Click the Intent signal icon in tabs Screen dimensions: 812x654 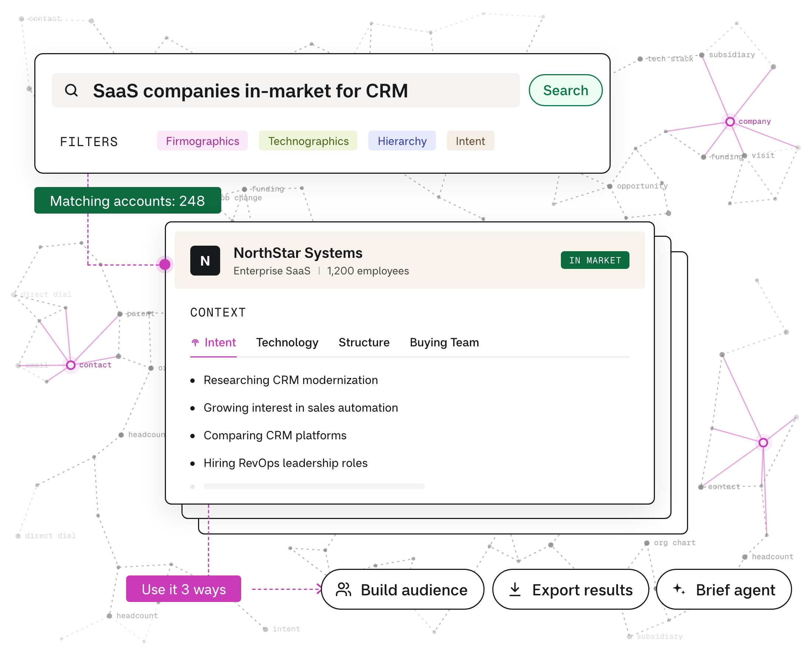click(195, 342)
